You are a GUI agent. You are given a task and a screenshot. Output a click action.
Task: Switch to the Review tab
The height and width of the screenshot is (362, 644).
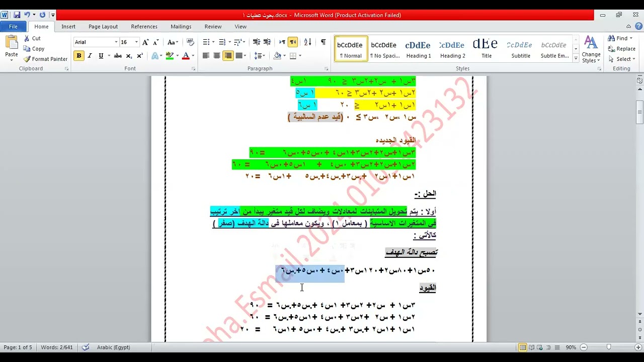(213, 27)
